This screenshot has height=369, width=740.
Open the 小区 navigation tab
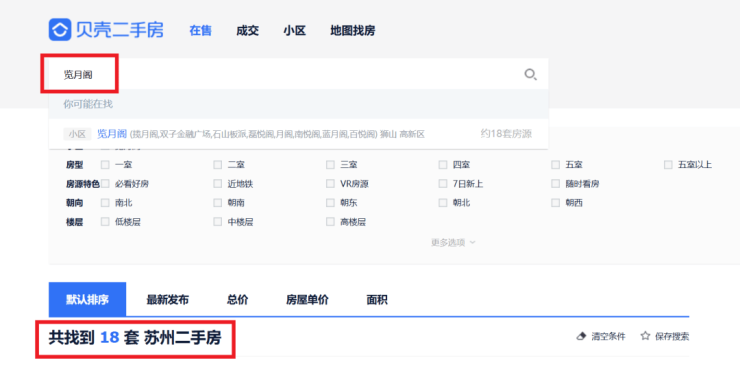(x=295, y=31)
